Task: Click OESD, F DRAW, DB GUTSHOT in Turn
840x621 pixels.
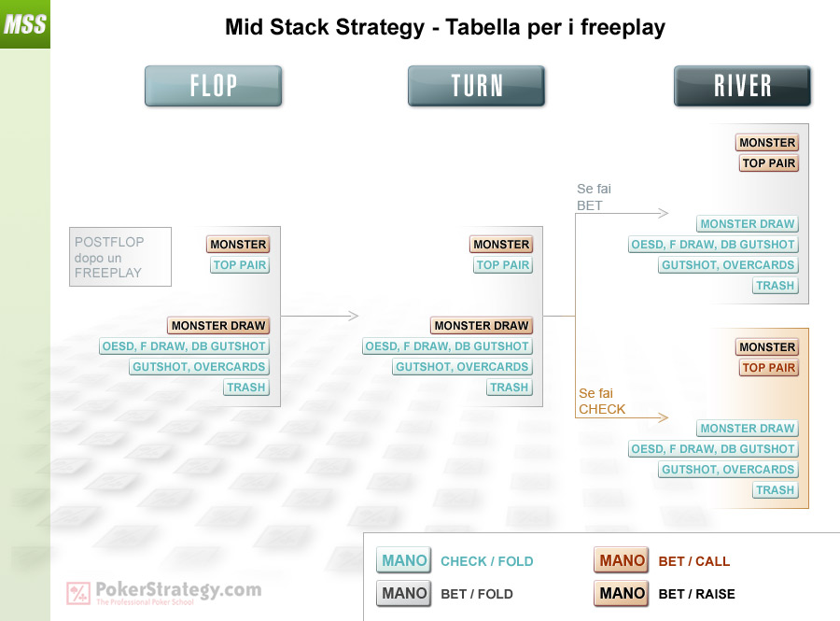Action: point(447,346)
